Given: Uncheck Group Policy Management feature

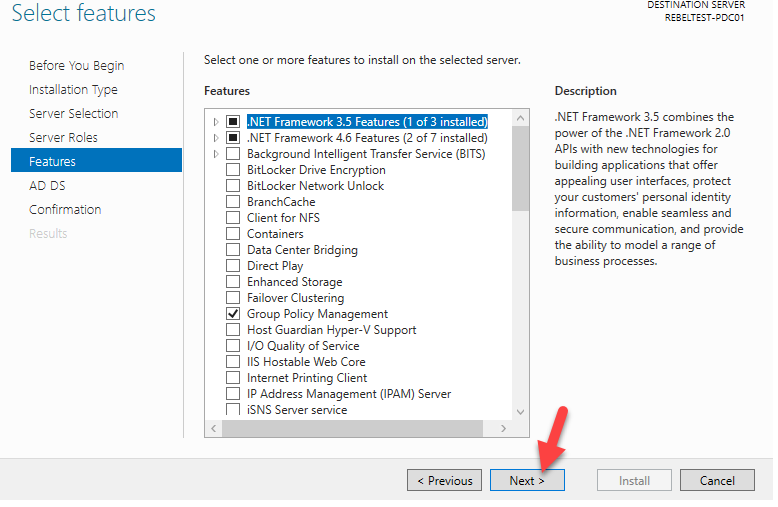Looking at the screenshot, I should click(233, 314).
